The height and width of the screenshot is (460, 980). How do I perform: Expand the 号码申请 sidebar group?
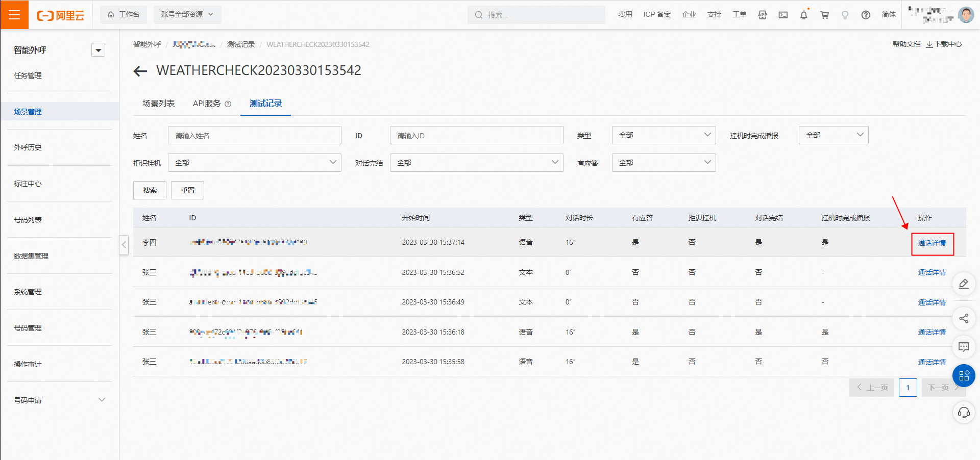pyautogui.click(x=60, y=400)
